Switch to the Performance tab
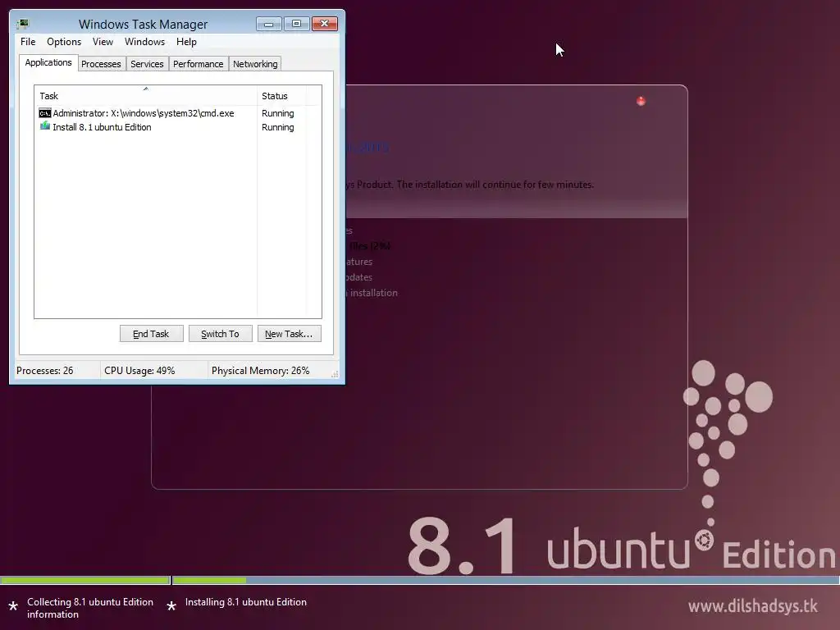840x630 pixels. 199,64
